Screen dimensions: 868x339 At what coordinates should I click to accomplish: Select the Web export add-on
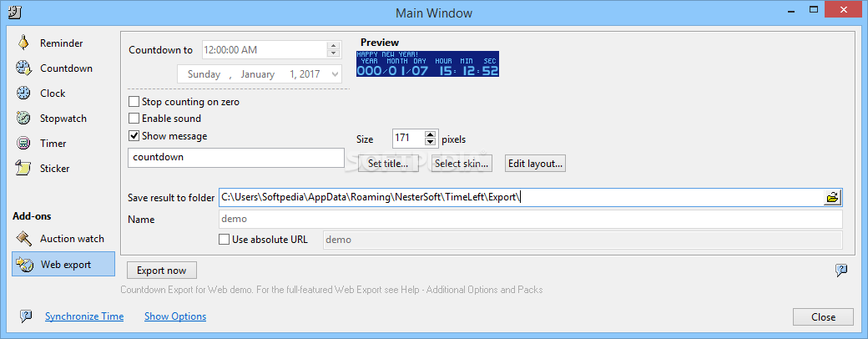[63, 264]
